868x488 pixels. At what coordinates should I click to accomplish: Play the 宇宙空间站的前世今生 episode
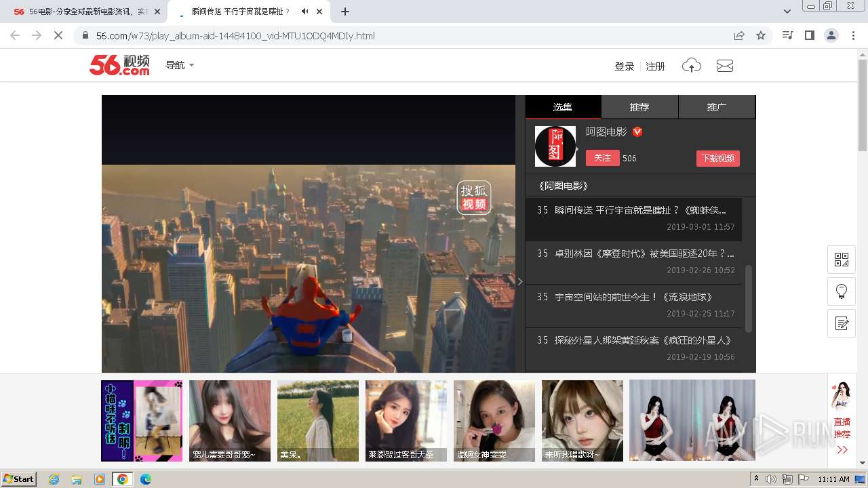pyautogui.click(x=633, y=306)
